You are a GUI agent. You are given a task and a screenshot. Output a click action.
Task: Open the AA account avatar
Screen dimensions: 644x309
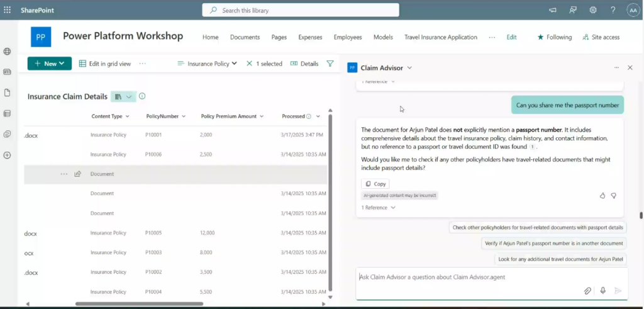633,10
